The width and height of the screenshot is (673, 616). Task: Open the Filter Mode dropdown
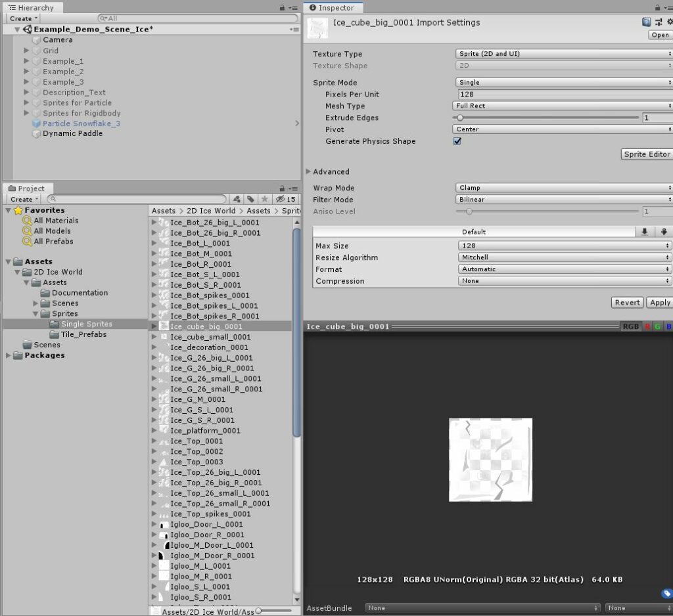coord(563,200)
